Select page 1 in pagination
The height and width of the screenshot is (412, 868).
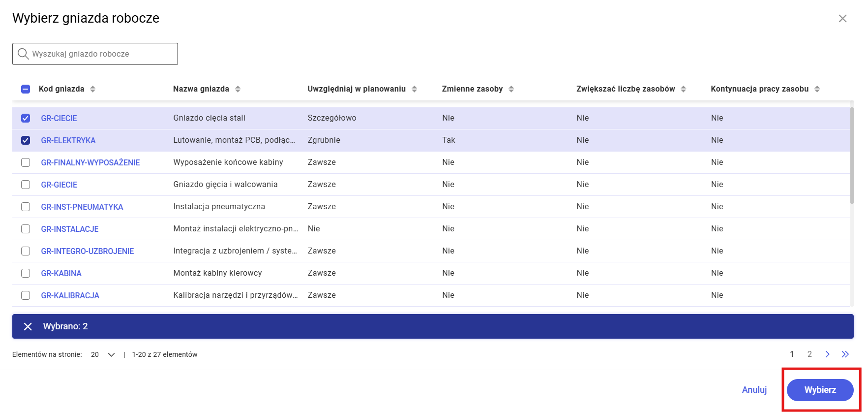click(x=792, y=354)
